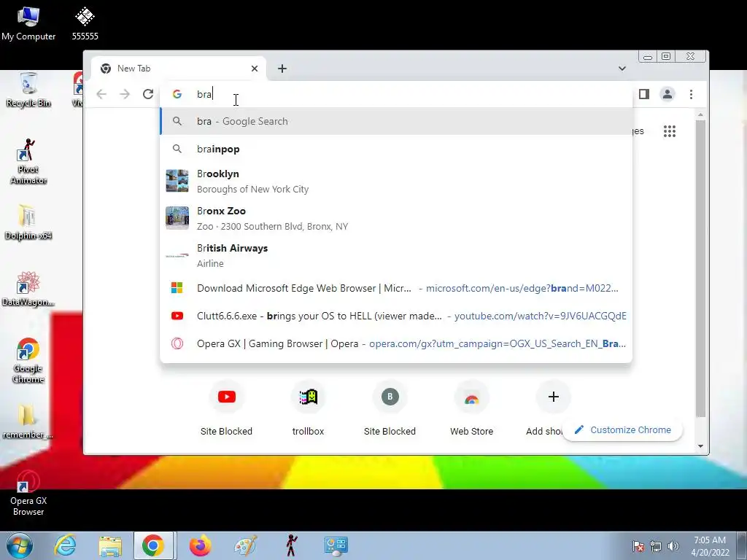Click the browser back arrow
The image size is (747, 560).
pos(101,94)
